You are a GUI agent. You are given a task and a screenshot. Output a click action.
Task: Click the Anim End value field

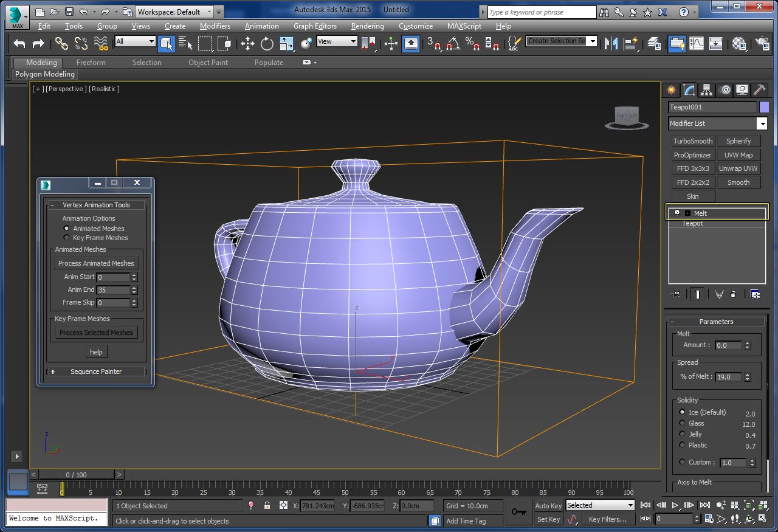pos(112,289)
